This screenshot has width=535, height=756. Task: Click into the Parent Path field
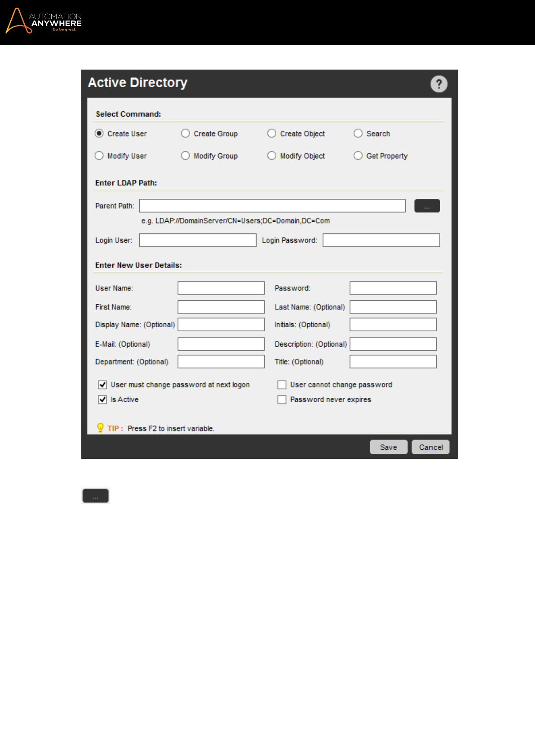272,206
